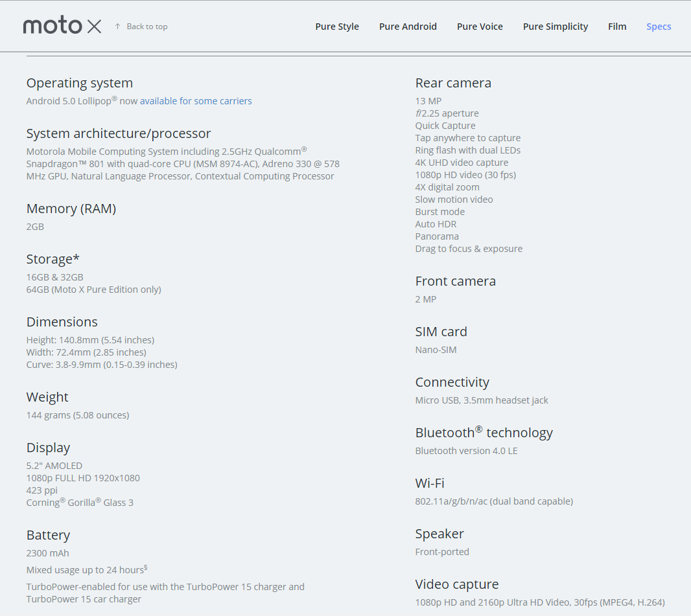Click the Front camera heading
Screen dimensions: 691x616
pos(456,281)
